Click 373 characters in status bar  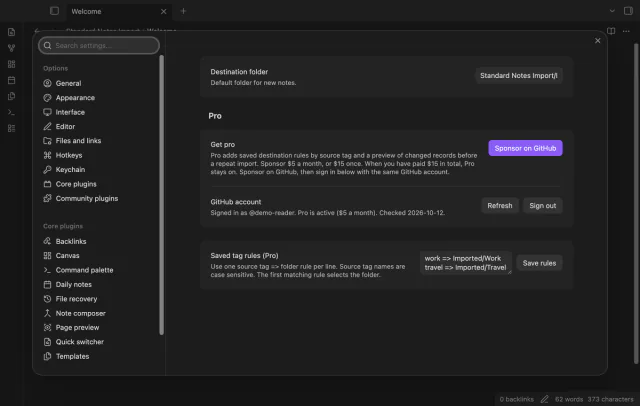click(610, 399)
